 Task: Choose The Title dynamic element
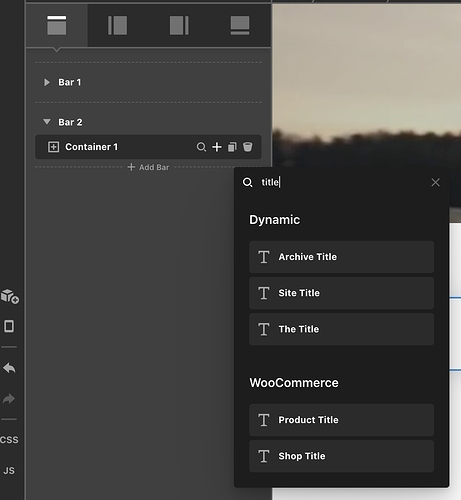[x=342, y=329]
